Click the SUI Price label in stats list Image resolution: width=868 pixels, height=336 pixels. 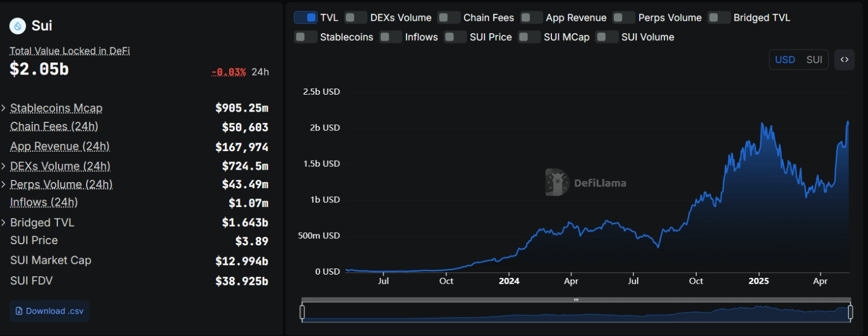pos(34,240)
